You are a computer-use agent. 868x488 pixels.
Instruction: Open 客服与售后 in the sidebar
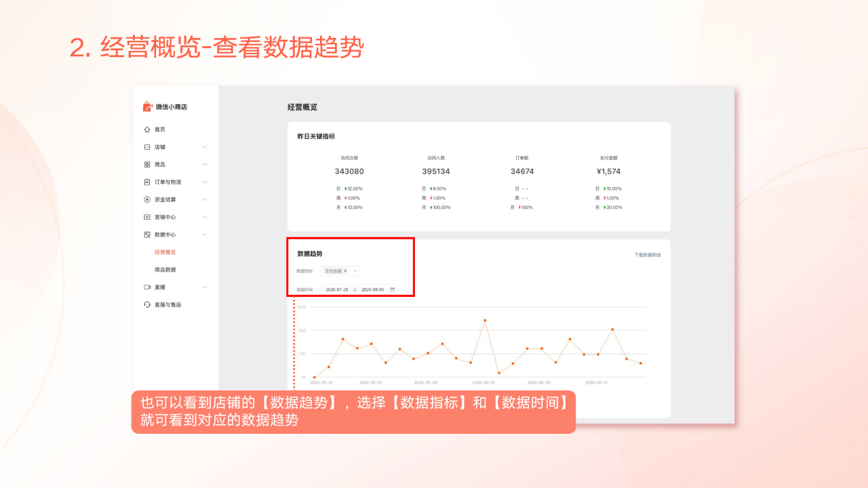pyautogui.click(x=168, y=305)
